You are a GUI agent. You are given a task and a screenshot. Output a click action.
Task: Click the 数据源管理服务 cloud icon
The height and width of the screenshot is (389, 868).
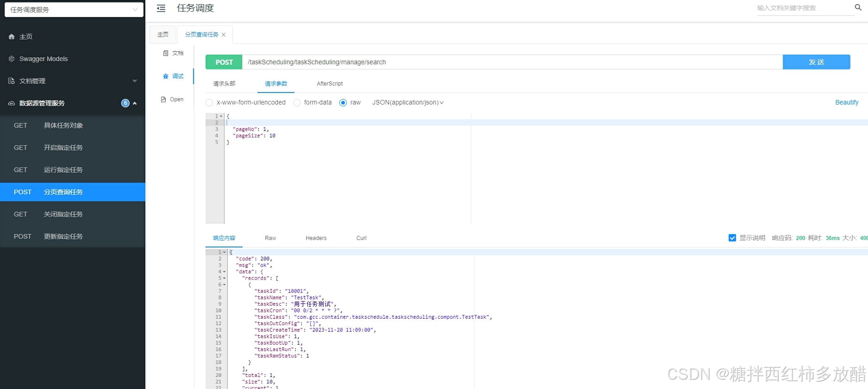[12, 103]
